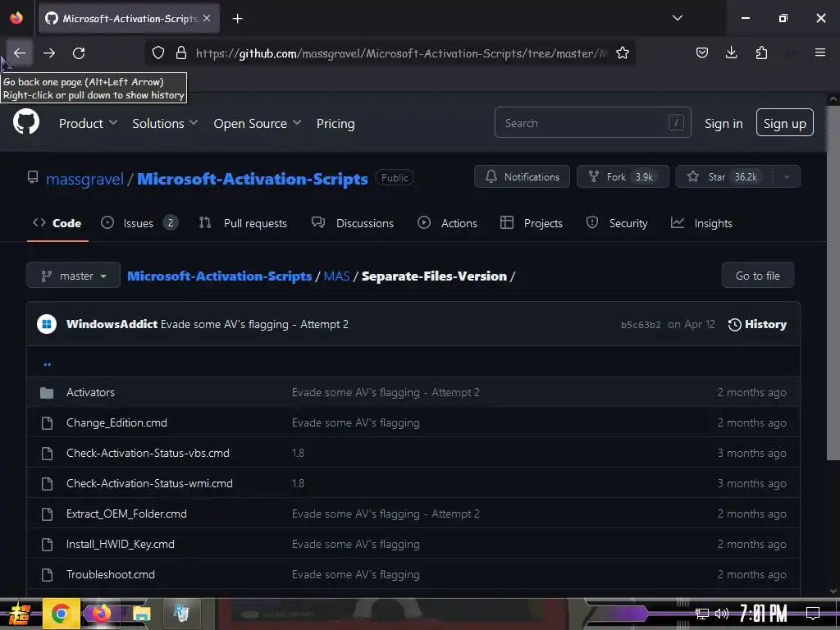The width and height of the screenshot is (840, 630).
Task: Open Troubleshoot.cmd
Action: point(111,574)
